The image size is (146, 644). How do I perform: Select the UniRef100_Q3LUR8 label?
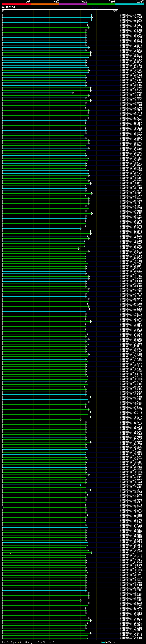click(131, 289)
